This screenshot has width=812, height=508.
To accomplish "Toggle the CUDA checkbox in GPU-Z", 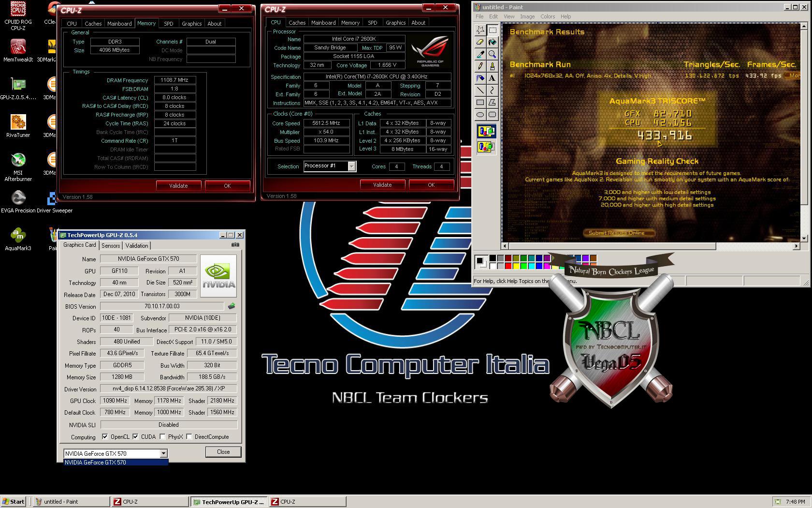I will (x=135, y=436).
